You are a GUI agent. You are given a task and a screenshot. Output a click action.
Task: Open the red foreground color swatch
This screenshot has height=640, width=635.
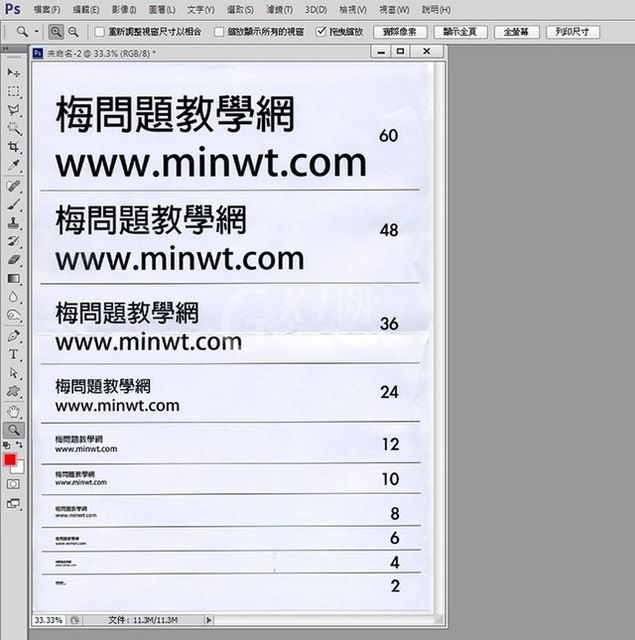click(x=9, y=460)
